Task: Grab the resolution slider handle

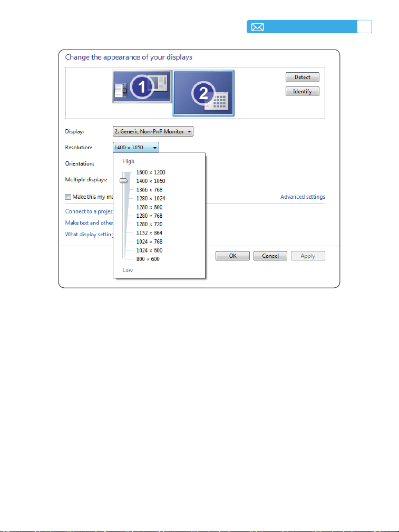Action: point(124,181)
